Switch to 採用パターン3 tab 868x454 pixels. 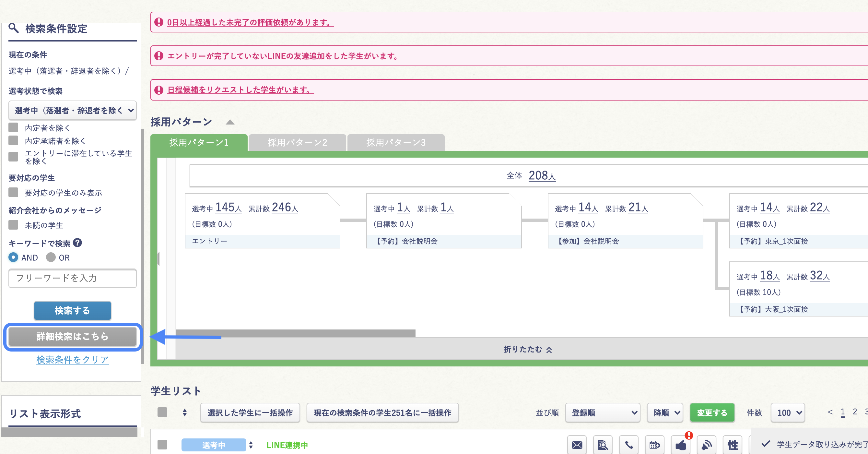click(x=395, y=143)
